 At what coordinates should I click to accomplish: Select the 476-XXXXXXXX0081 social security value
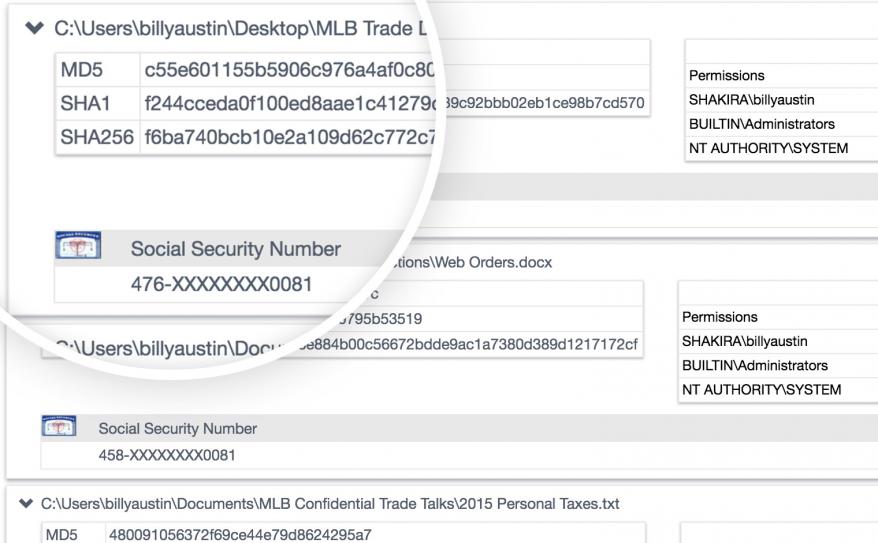[x=221, y=284]
